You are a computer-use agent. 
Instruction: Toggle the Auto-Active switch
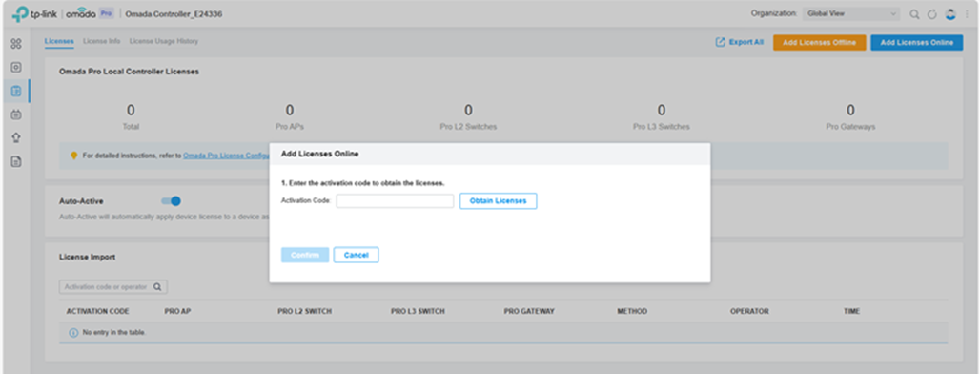(x=172, y=200)
